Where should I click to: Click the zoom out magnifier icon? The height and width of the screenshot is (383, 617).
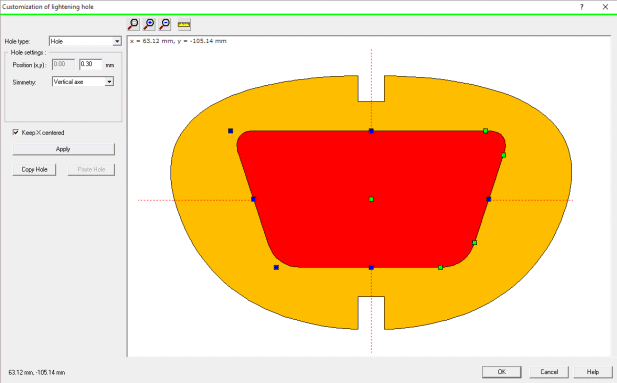(x=165, y=24)
